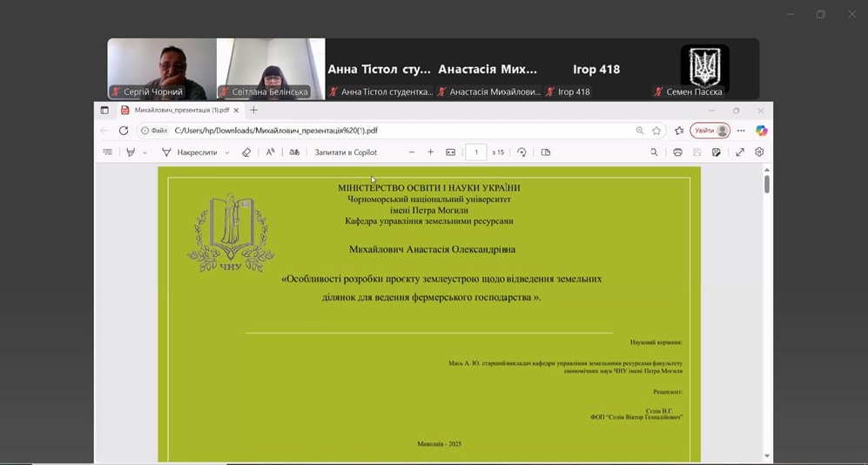Save as a copy icon

coord(717,152)
